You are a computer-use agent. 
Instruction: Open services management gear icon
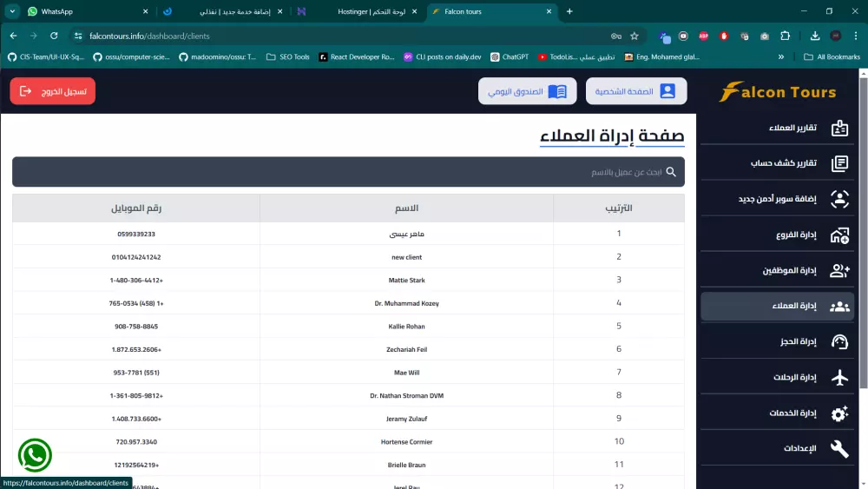839,413
